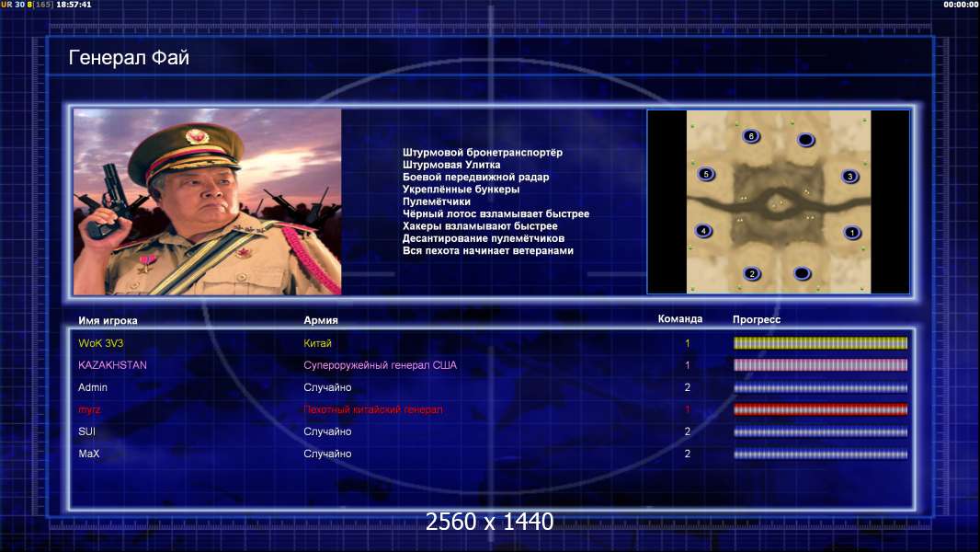Click the "UR 30" overlay indicator

13,5
